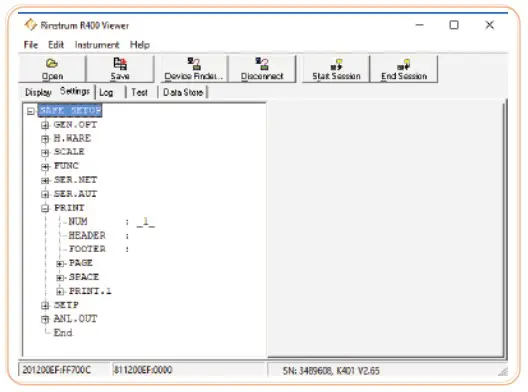Screen dimensions: 528x392
Task: Click the Disconnect toolbar icon
Action: tap(262, 69)
